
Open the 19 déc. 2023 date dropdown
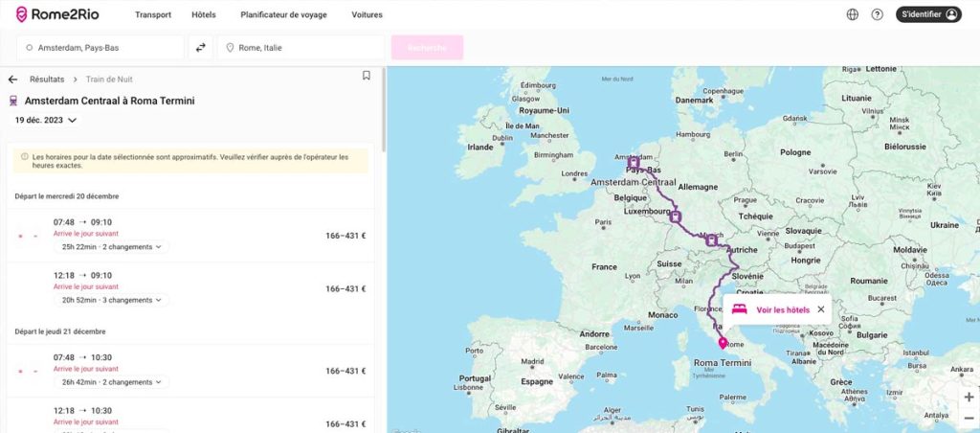[x=46, y=120]
